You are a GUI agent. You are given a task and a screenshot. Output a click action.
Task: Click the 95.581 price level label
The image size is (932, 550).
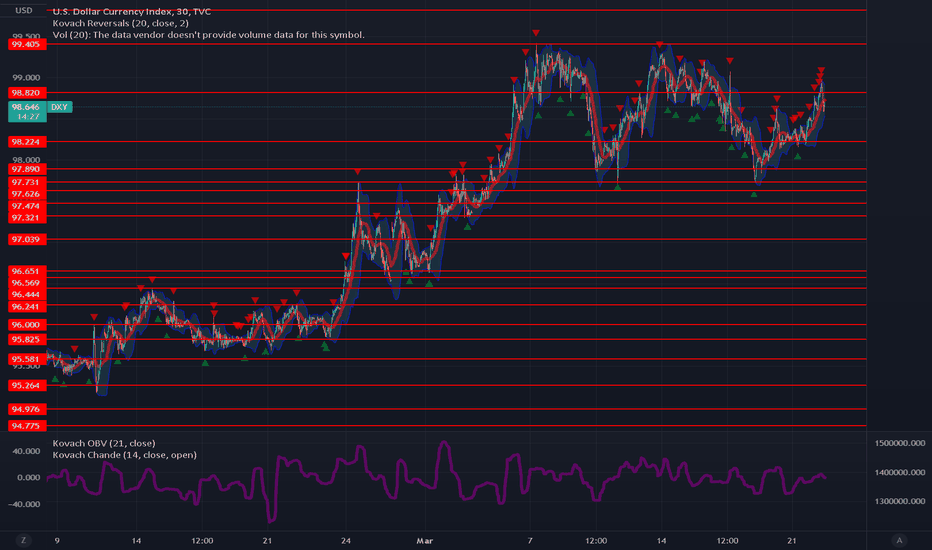point(27,359)
